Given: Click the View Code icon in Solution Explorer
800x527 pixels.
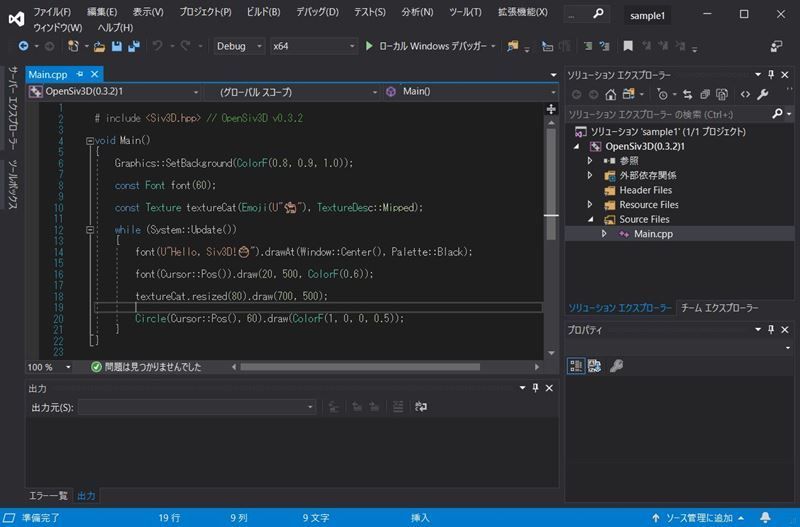Looking at the screenshot, I should click(x=745, y=94).
